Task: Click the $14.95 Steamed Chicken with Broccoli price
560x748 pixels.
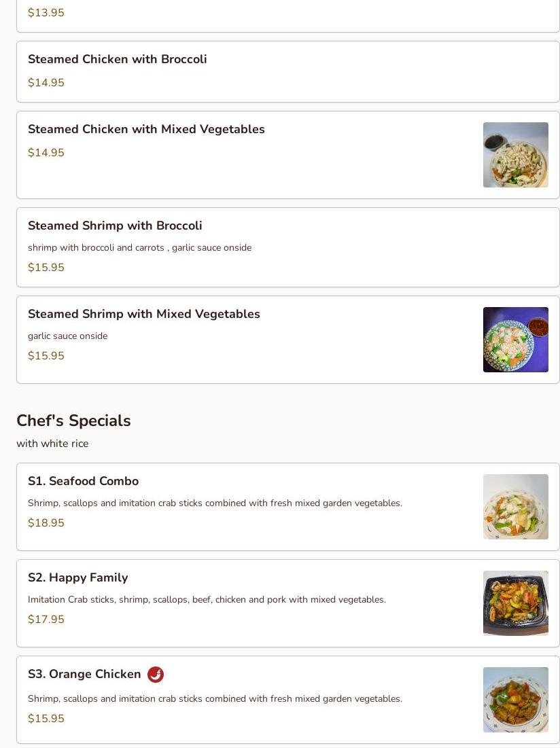Action: pyautogui.click(x=46, y=82)
